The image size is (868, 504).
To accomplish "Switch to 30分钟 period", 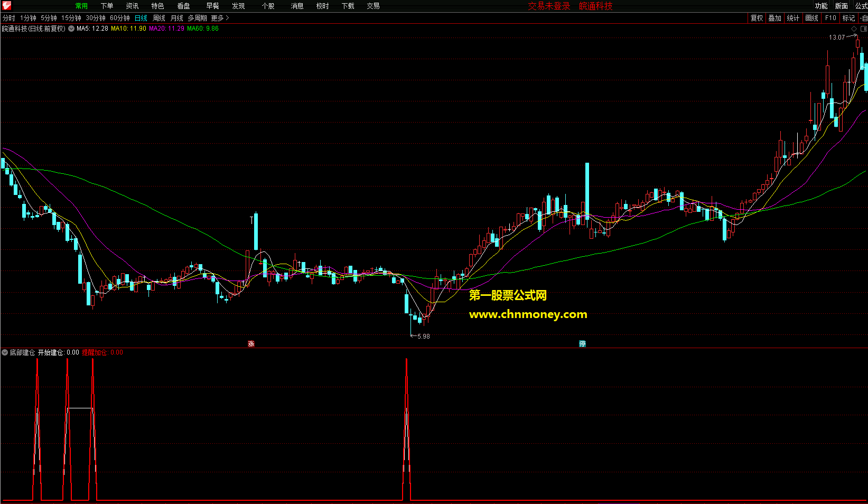I will [96, 18].
